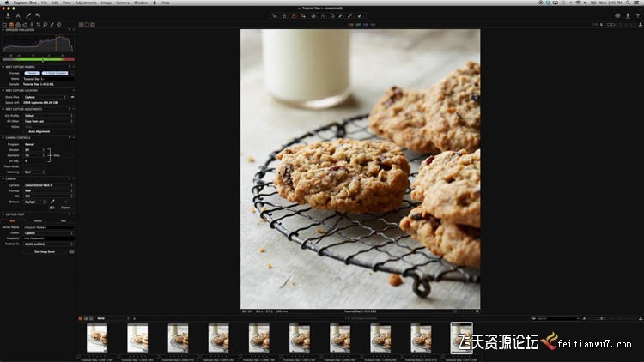This screenshot has height=362, width=644.
Task: Choose the Crop cursor tool
Action: pos(303,16)
